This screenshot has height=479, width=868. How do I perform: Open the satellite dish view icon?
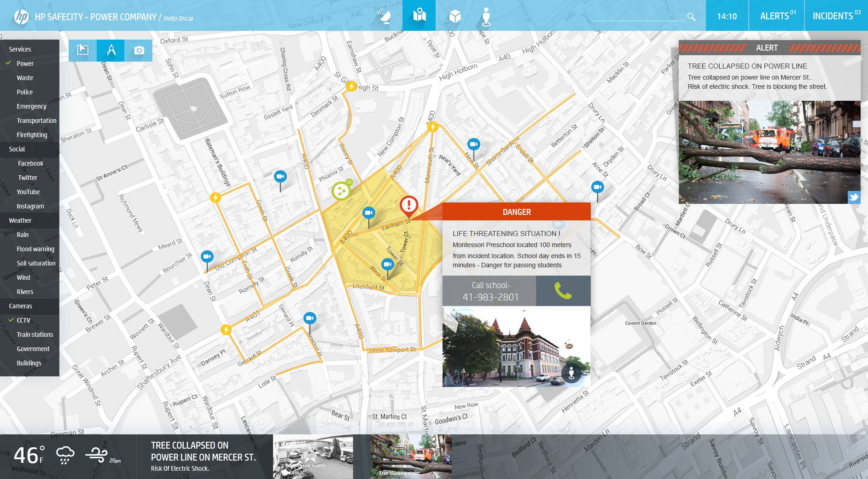(385, 16)
